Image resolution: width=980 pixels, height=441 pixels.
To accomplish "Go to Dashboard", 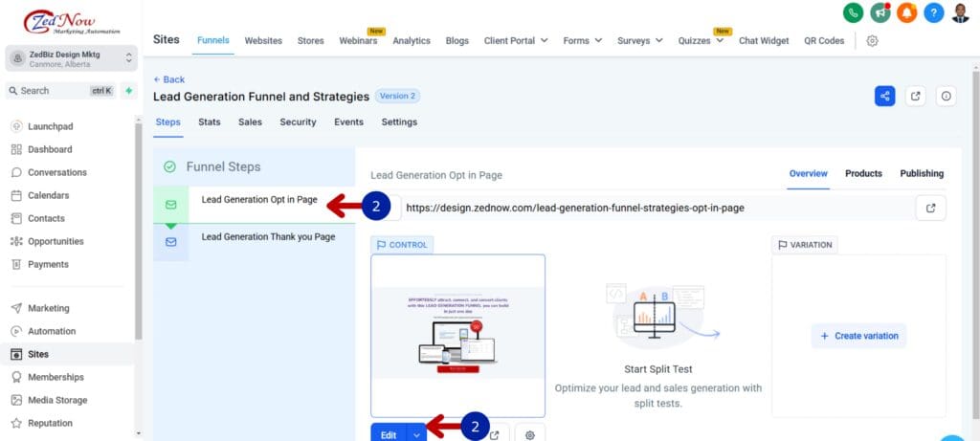I will pyautogui.click(x=50, y=149).
